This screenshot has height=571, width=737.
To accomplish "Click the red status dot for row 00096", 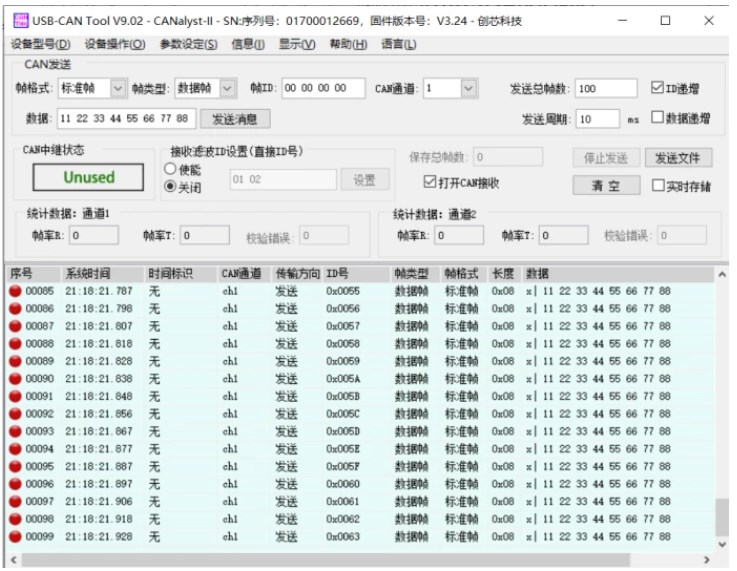I will (15, 484).
